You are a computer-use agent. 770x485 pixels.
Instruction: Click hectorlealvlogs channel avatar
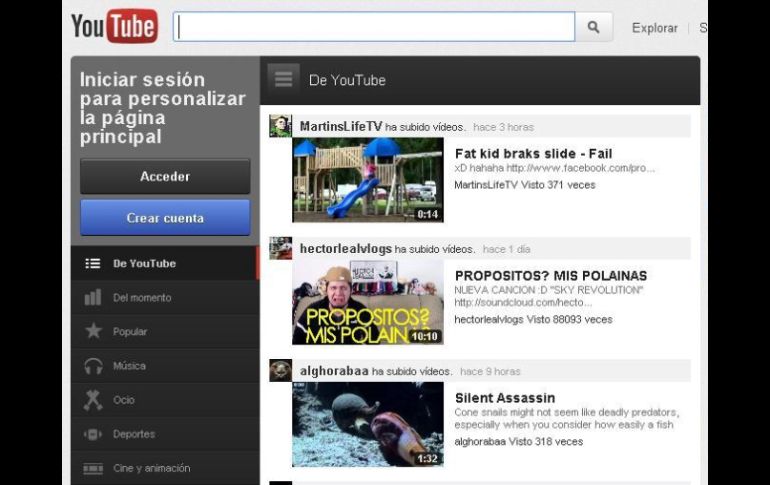(280, 248)
